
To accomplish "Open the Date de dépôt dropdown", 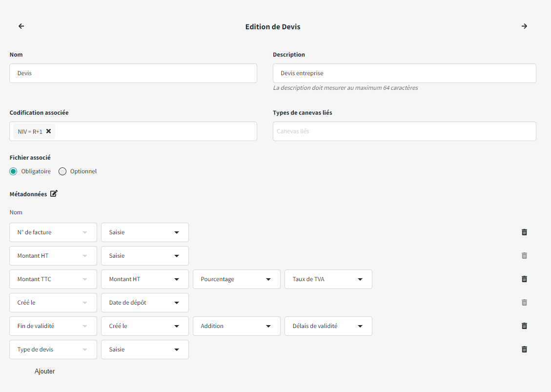I will [x=144, y=303].
